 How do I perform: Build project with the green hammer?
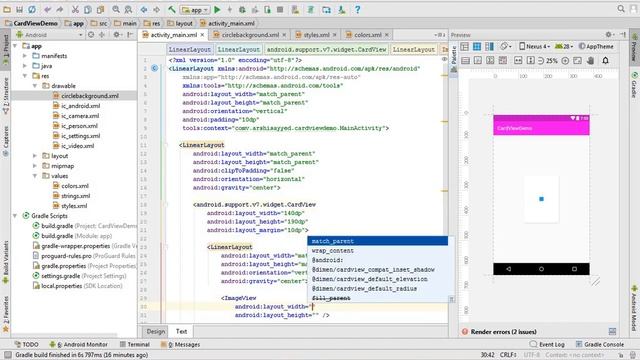coord(172,9)
